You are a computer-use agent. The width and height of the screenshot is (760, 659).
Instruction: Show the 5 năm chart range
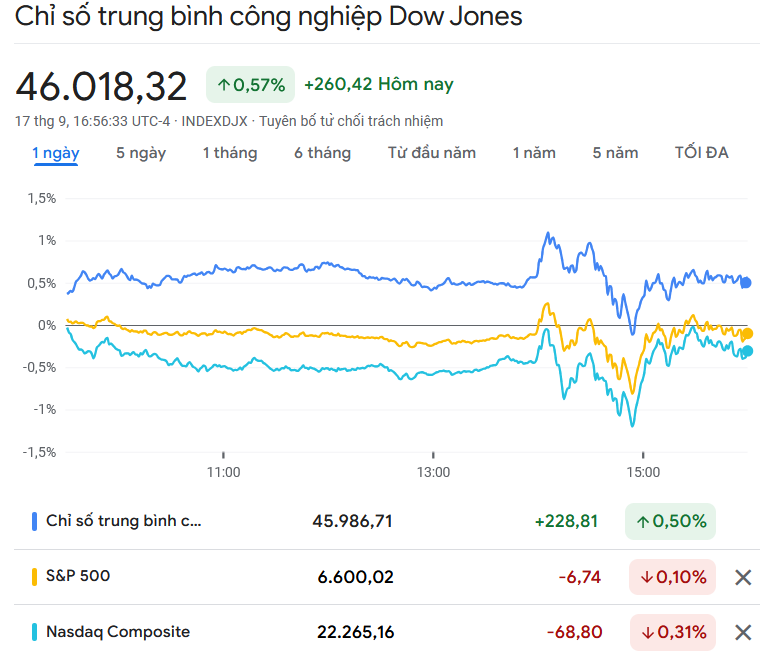615,153
